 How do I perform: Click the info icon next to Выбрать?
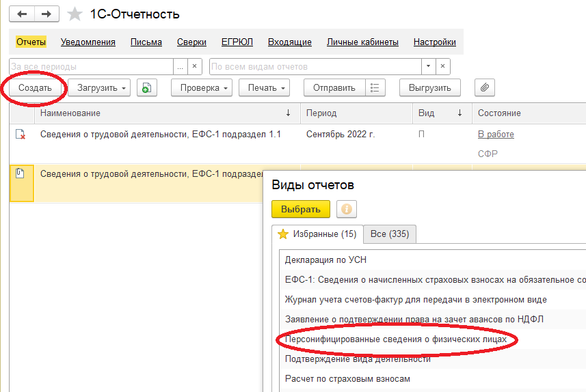[347, 209]
